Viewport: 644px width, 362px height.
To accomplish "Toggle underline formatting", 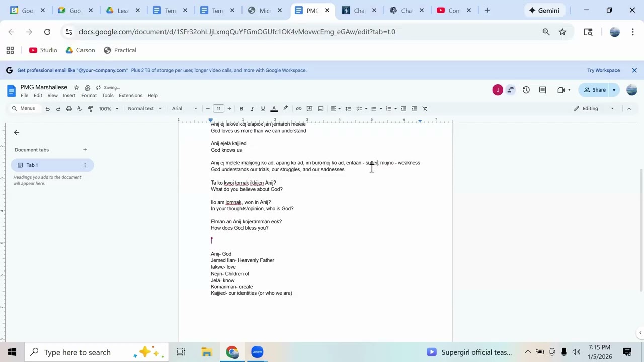I will coord(263,109).
